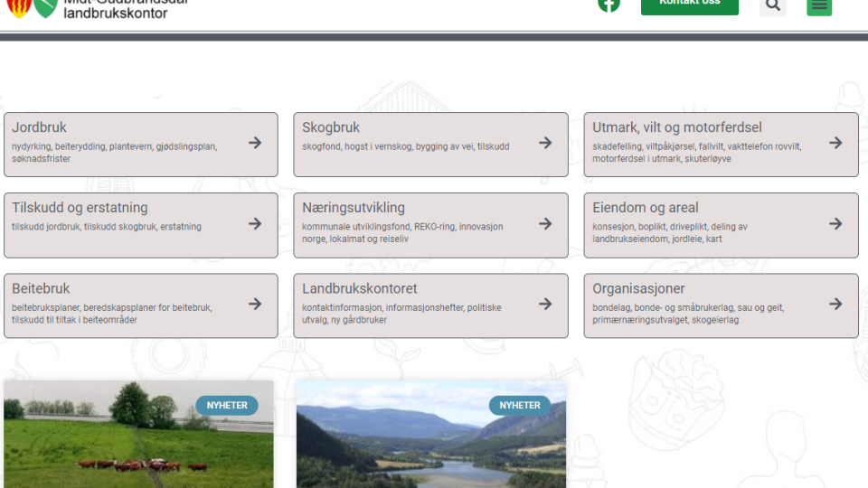Open the news thumbnail with river valley
This screenshot has width=868, height=488.
click(x=431, y=435)
